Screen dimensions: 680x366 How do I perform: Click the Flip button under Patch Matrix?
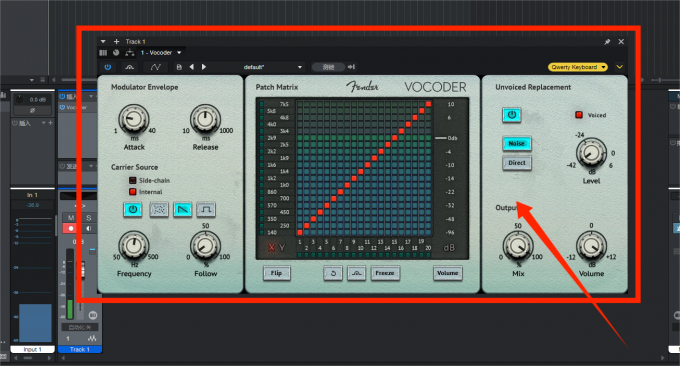276,273
